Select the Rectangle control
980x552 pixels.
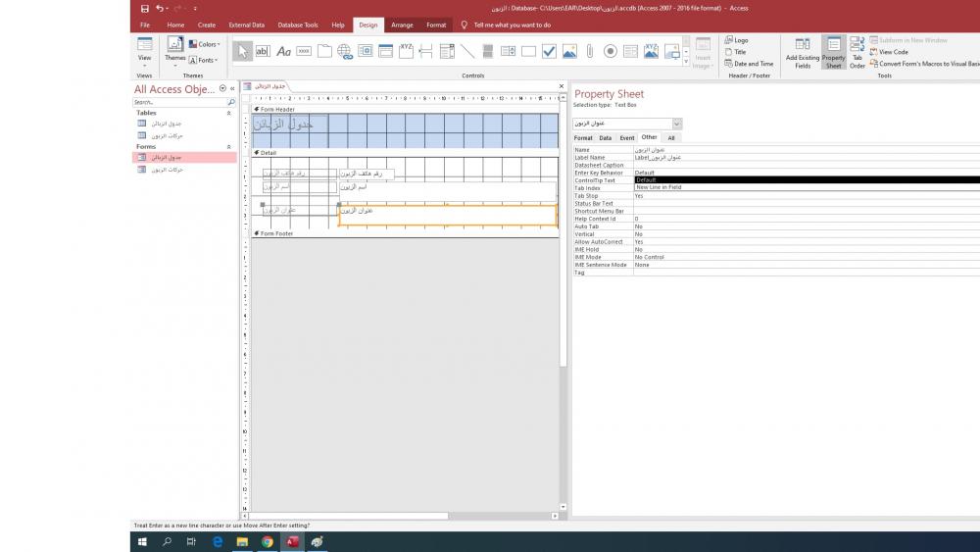click(x=529, y=51)
